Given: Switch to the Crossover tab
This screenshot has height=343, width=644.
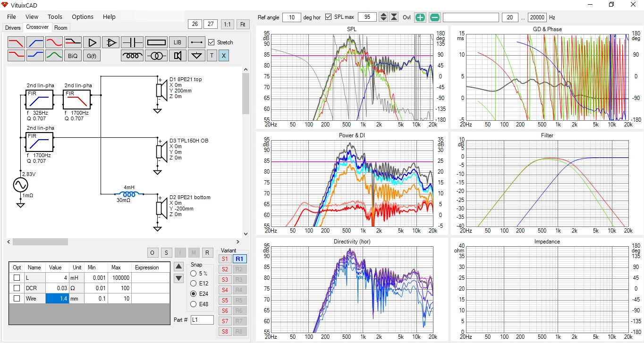Looking at the screenshot, I should (x=37, y=27).
